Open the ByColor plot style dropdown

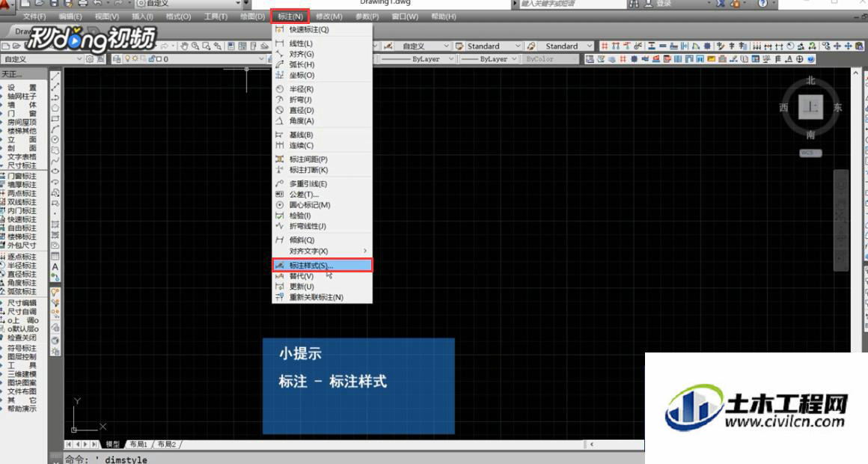(x=550, y=58)
